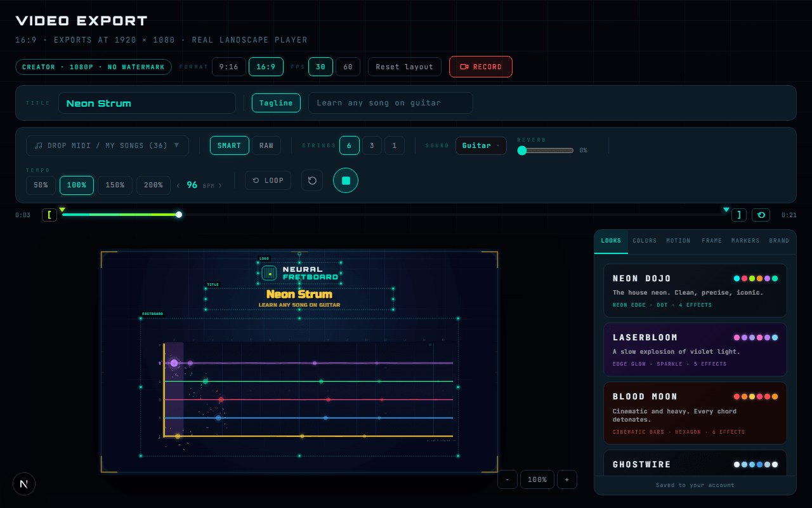Click 'Saved to your account' status text
Viewport: 812px width, 508px height.
(695, 485)
